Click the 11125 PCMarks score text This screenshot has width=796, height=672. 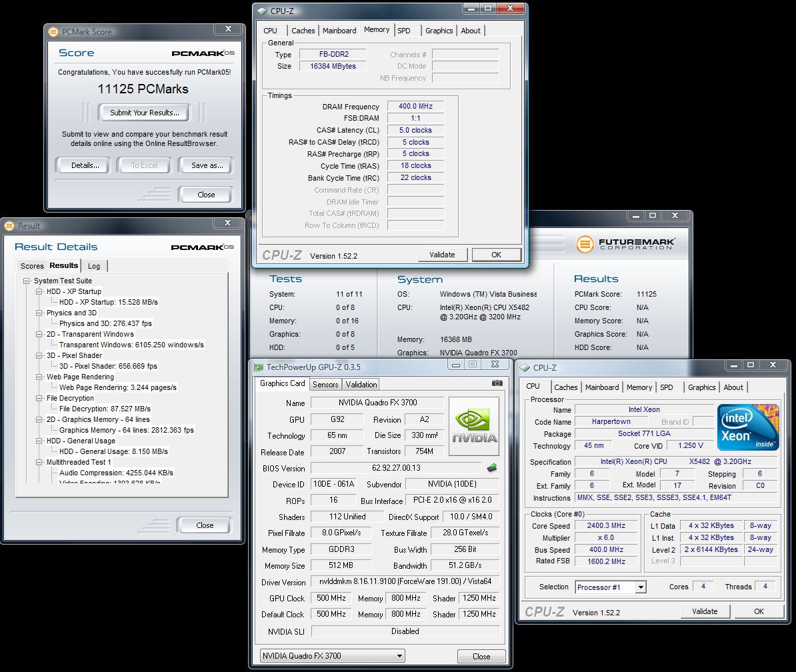pyautogui.click(x=143, y=89)
